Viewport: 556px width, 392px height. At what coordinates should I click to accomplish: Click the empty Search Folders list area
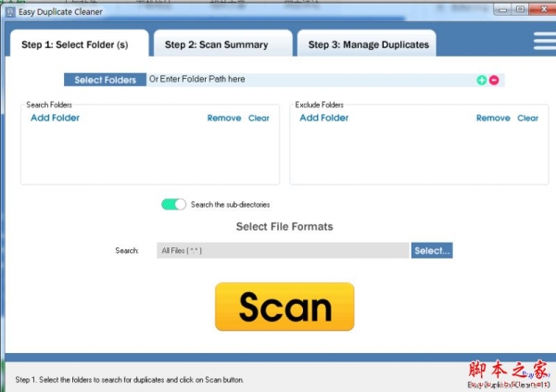150,153
